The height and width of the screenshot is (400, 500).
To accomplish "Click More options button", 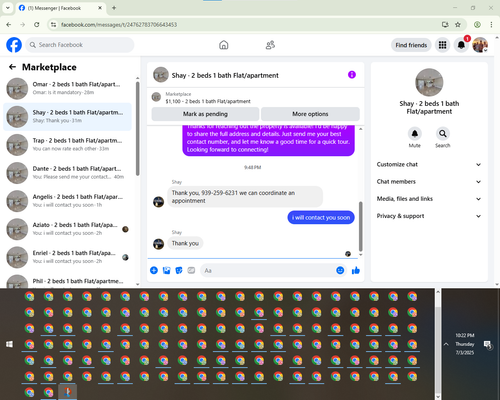I will click(x=310, y=114).
